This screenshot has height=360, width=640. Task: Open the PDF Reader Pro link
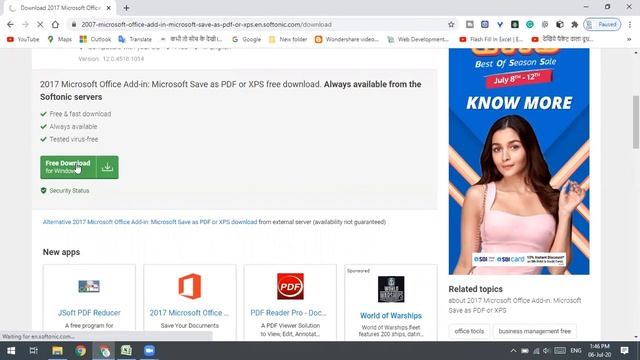(x=289, y=313)
